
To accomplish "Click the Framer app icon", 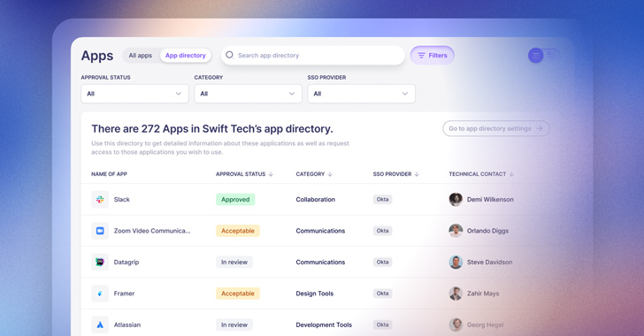I will [x=100, y=294].
